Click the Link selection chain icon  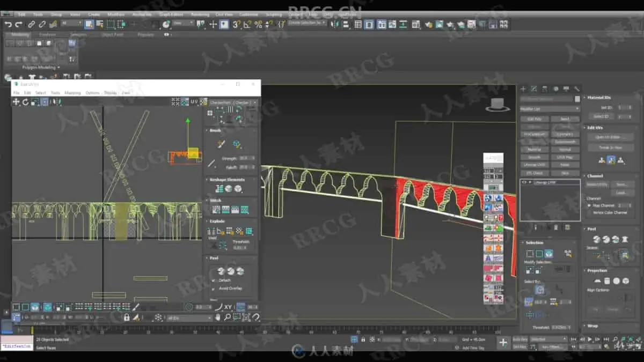click(31, 24)
